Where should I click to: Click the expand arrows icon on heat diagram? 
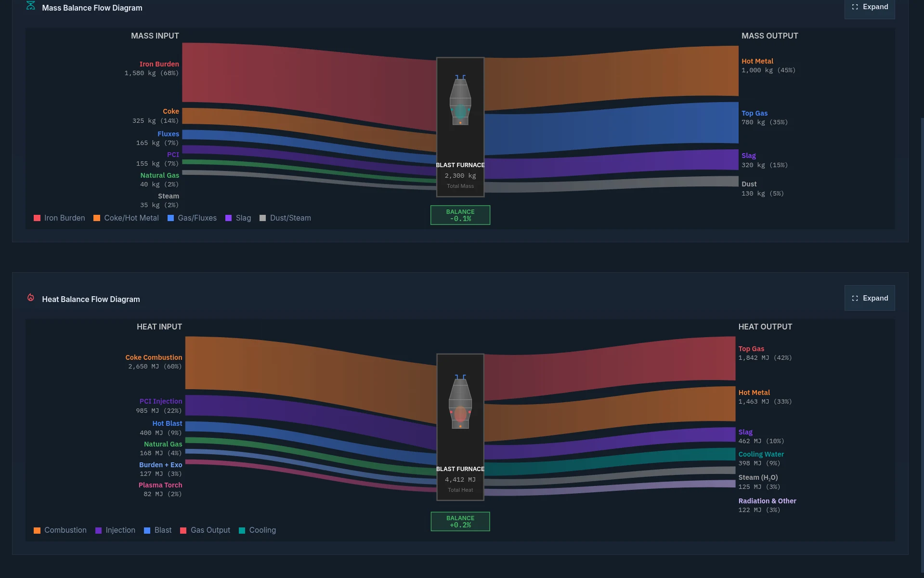[x=855, y=298]
